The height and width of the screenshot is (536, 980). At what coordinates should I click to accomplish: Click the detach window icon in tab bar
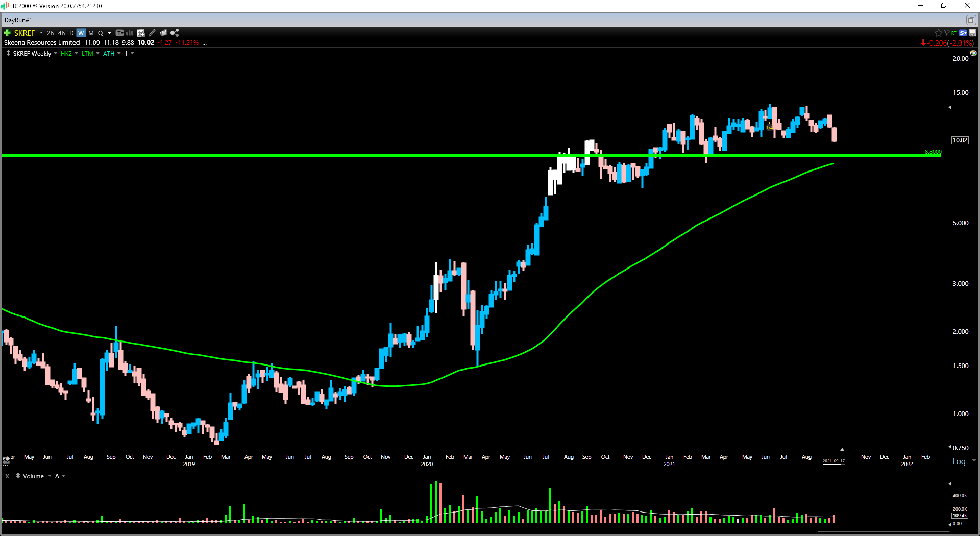(x=971, y=20)
